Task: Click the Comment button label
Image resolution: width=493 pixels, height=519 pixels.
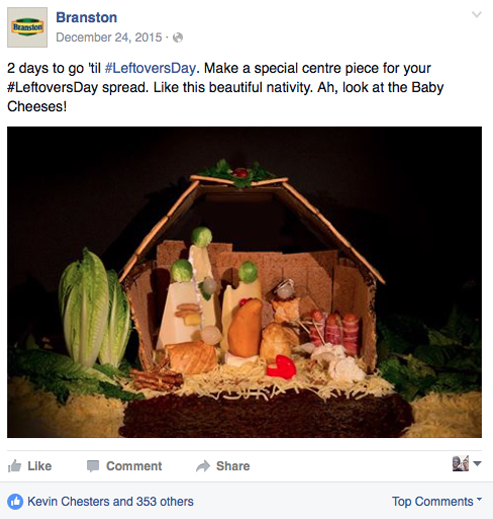Action: (x=134, y=466)
